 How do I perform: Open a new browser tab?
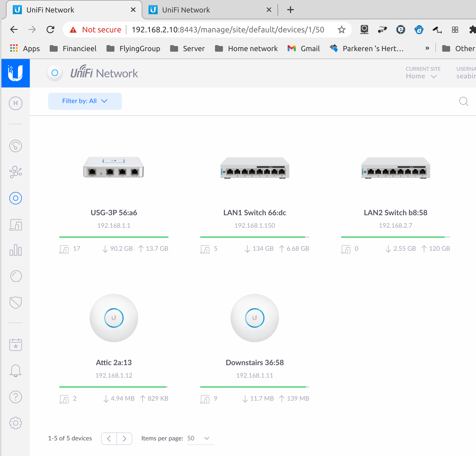(290, 10)
